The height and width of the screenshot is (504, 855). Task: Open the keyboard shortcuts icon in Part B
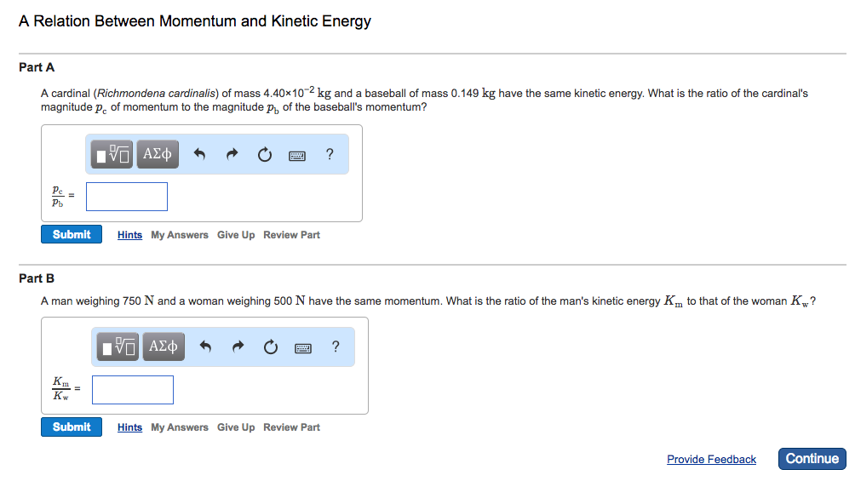(302, 346)
